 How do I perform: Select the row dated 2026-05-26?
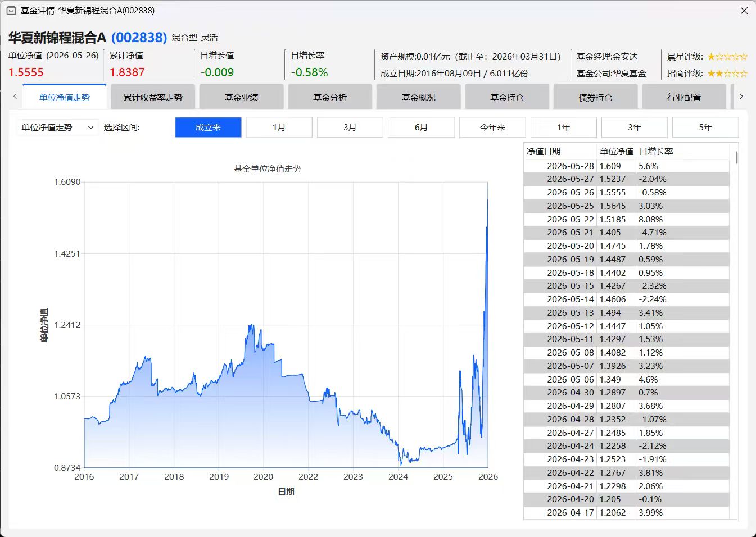(627, 193)
